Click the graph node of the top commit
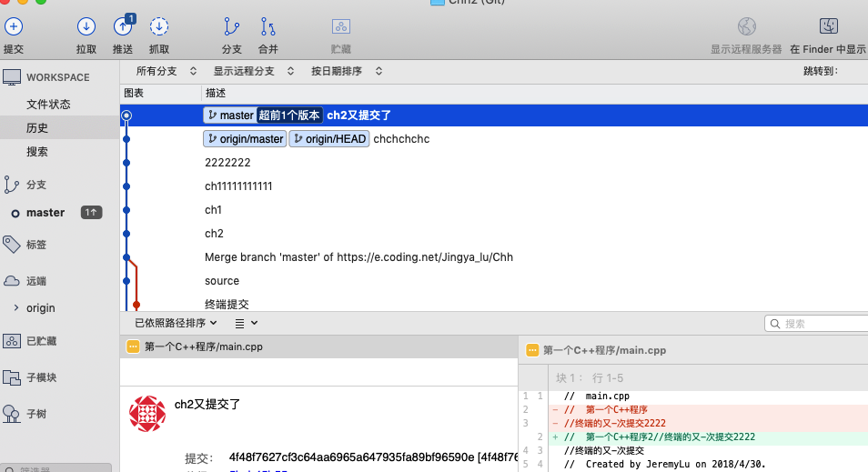The height and width of the screenshot is (472, 868). click(126, 115)
